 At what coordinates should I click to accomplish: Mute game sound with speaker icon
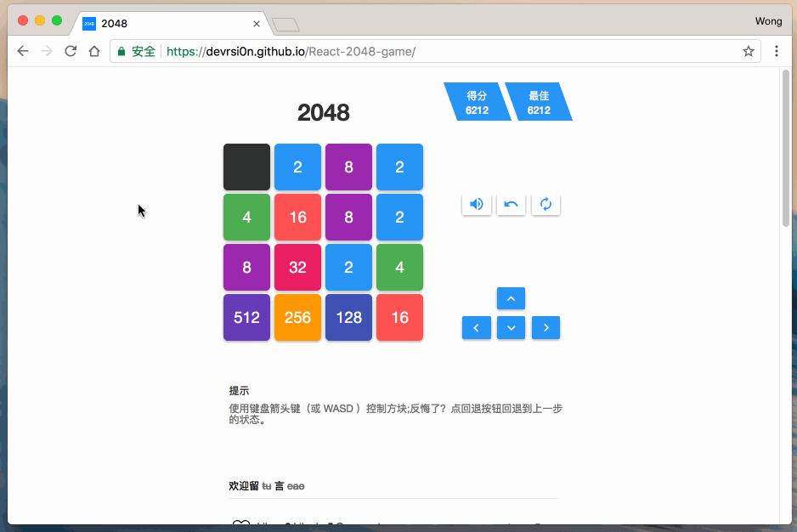[477, 205]
